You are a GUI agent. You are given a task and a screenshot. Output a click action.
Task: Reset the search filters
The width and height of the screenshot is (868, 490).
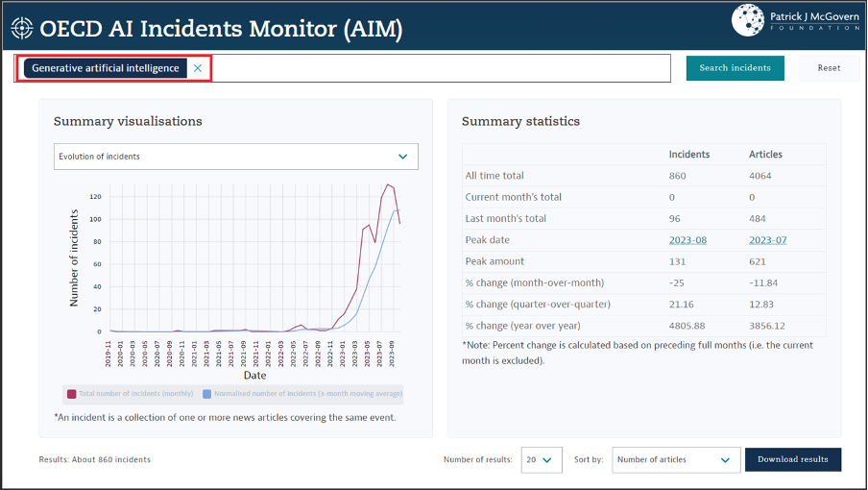click(x=828, y=68)
